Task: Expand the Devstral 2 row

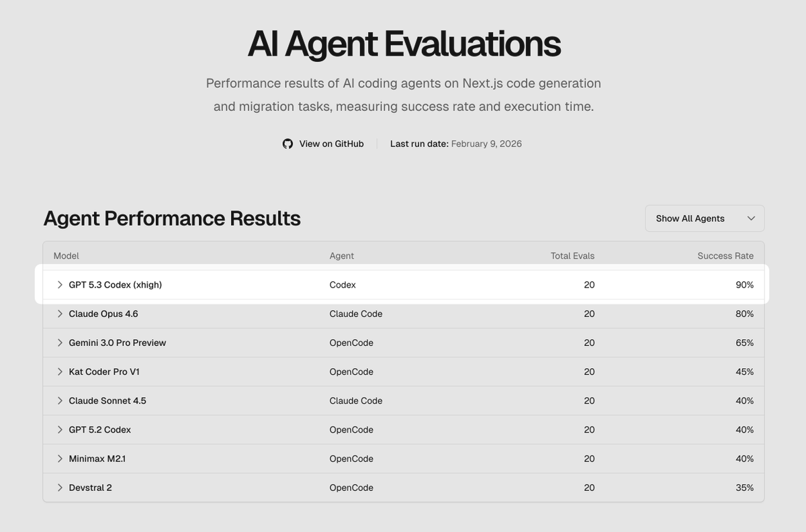Action: pyautogui.click(x=60, y=488)
